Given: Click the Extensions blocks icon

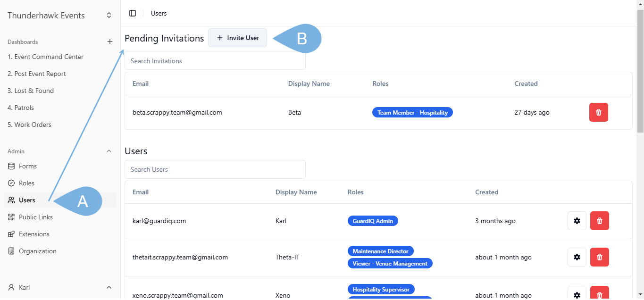Looking at the screenshot, I should [11, 234].
